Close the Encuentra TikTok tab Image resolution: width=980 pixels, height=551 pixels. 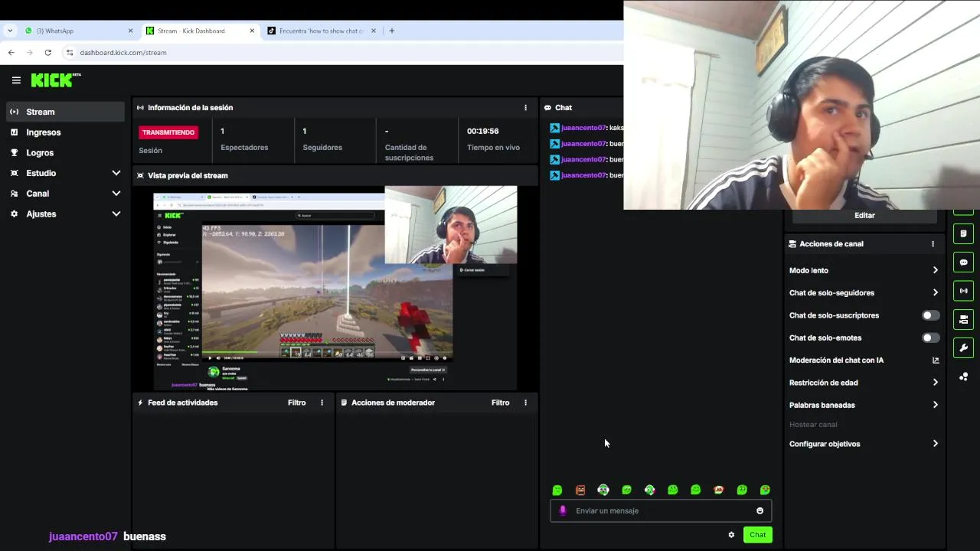[x=374, y=31]
